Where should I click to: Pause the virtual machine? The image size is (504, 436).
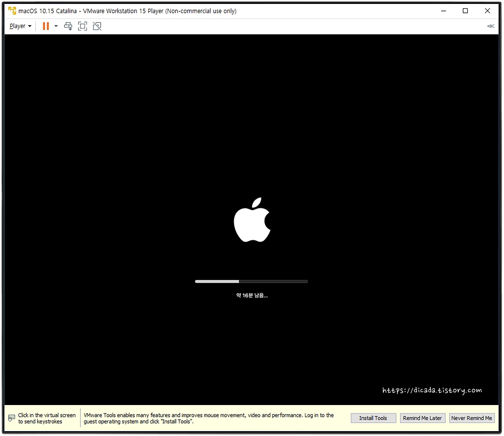coord(46,26)
